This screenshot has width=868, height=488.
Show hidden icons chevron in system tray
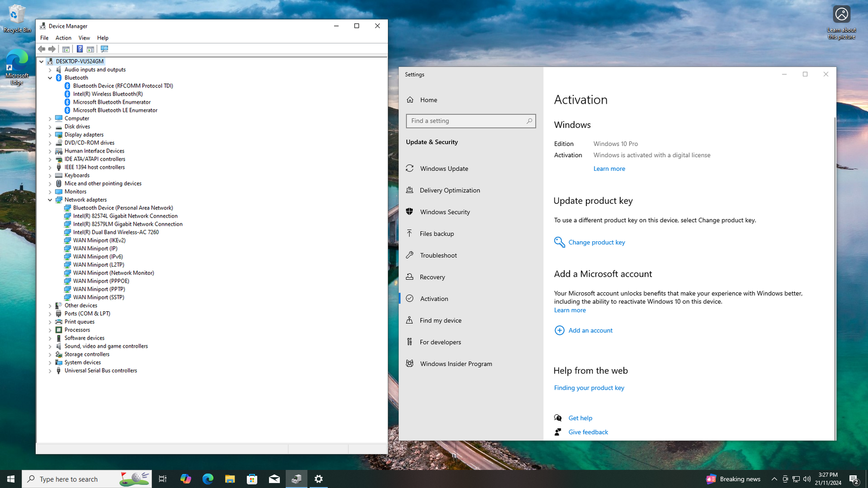[x=774, y=479]
